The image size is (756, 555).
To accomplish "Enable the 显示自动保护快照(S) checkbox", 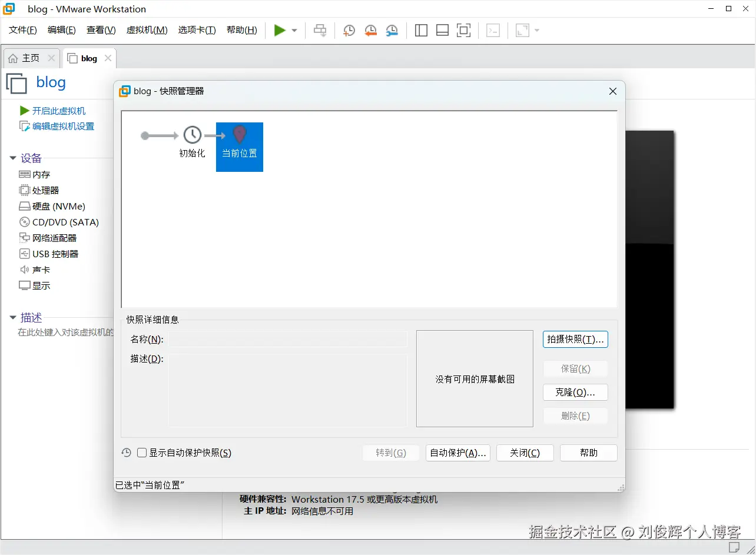I will coord(142,453).
